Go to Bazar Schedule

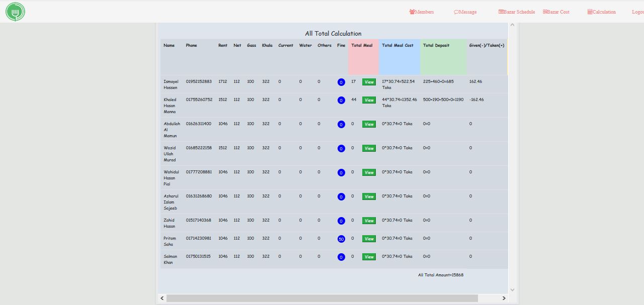point(517,12)
